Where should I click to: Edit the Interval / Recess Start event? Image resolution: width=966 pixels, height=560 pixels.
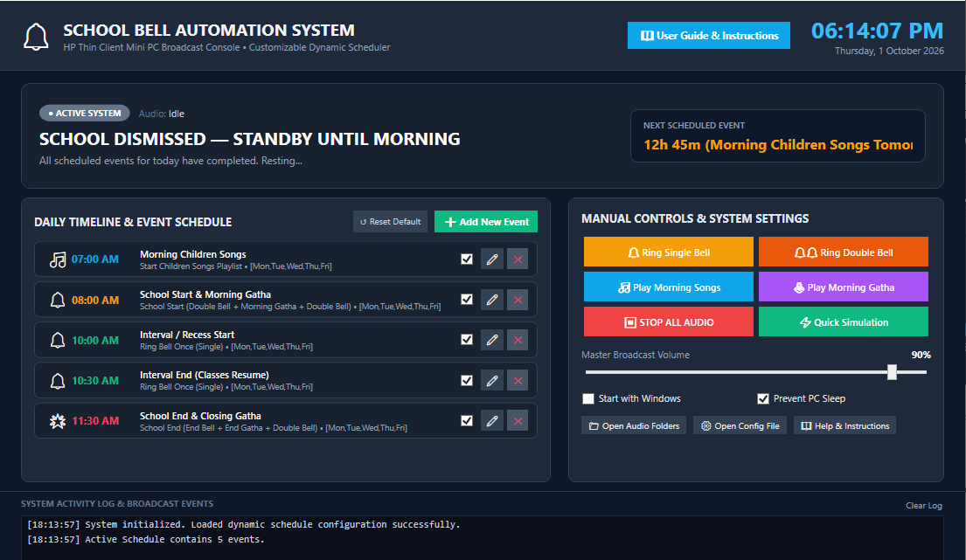491,340
